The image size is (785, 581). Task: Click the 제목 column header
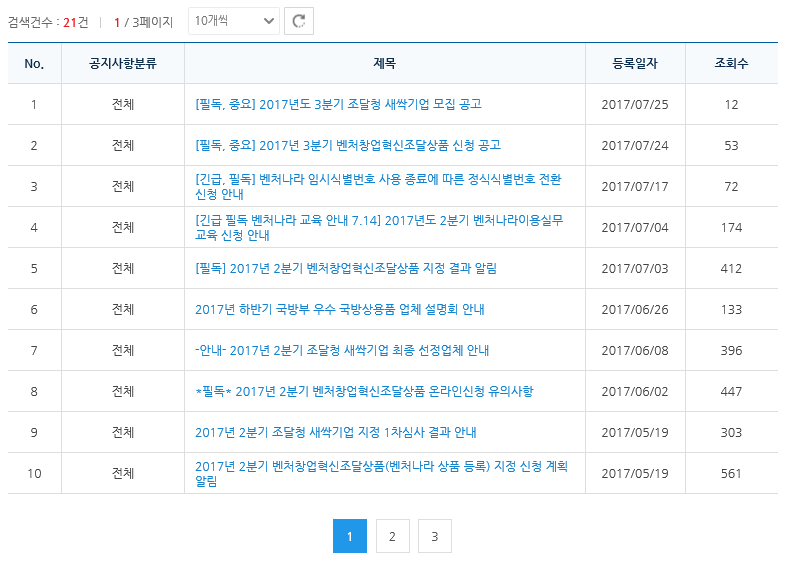click(385, 64)
